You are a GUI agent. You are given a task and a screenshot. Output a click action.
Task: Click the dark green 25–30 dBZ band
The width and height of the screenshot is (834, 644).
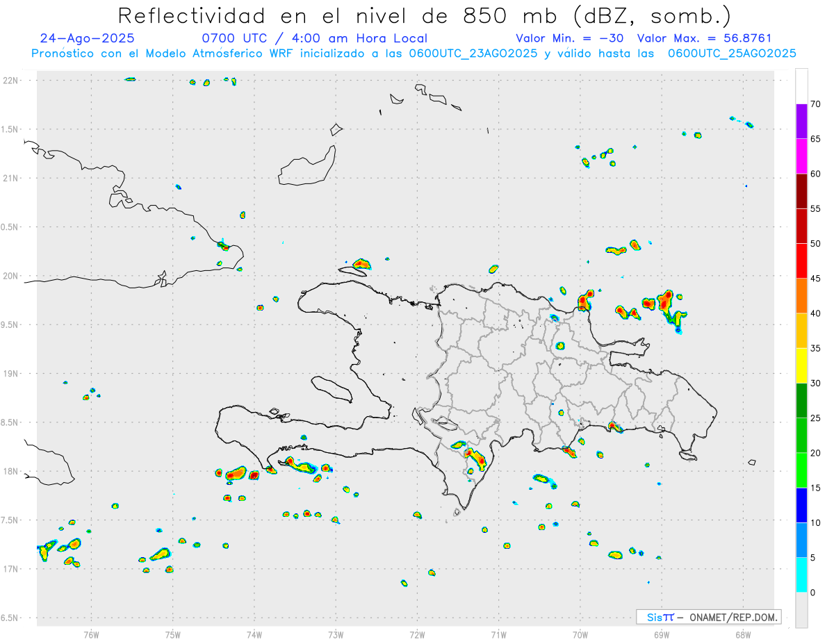801,400
